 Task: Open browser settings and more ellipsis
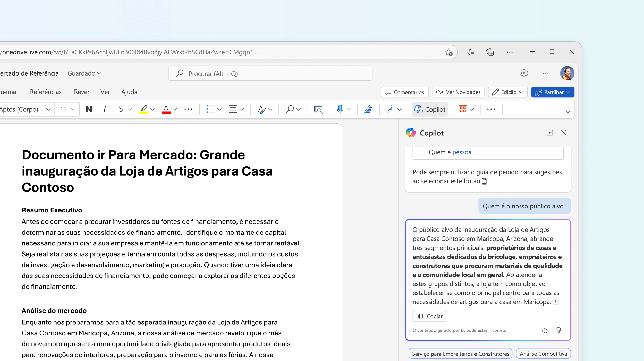tap(510, 52)
